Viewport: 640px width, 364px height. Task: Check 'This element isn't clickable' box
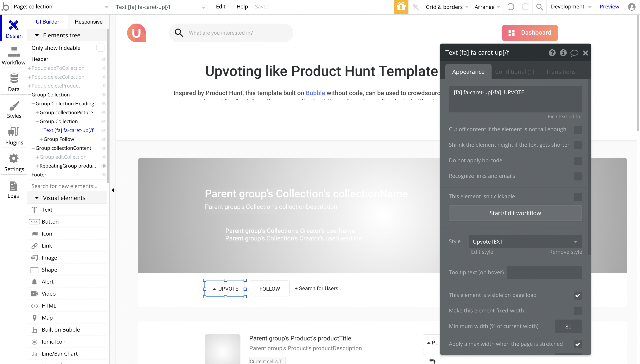(577, 197)
